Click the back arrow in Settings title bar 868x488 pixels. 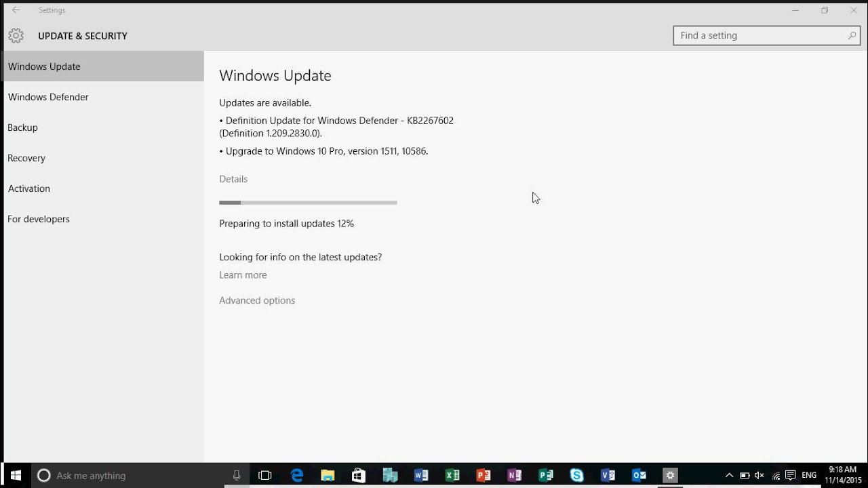16,10
